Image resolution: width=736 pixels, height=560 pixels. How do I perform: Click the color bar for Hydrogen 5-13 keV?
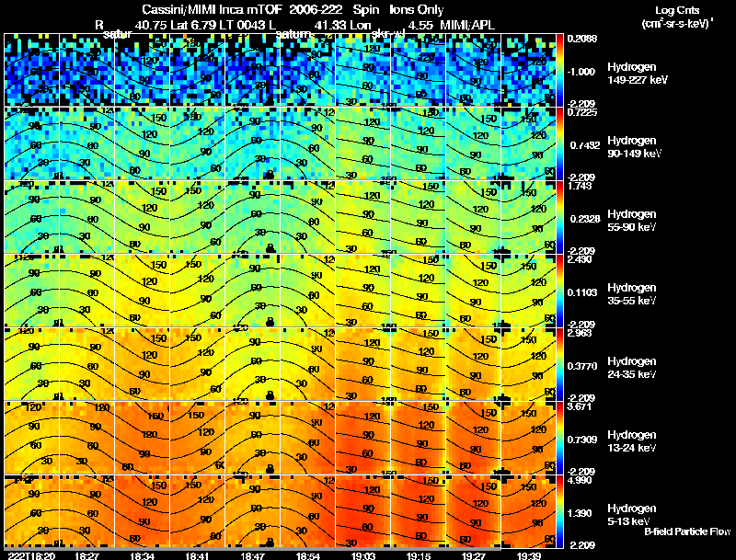[x=559, y=511]
